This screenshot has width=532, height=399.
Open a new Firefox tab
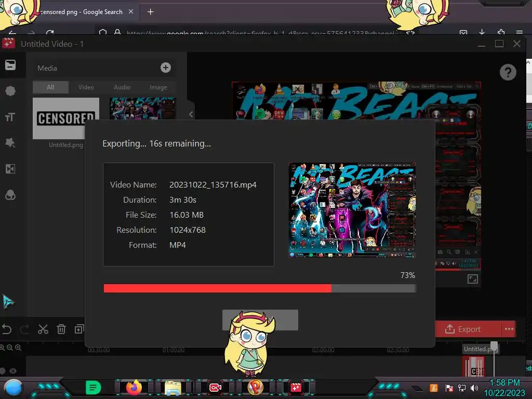(x=150, y=12)
